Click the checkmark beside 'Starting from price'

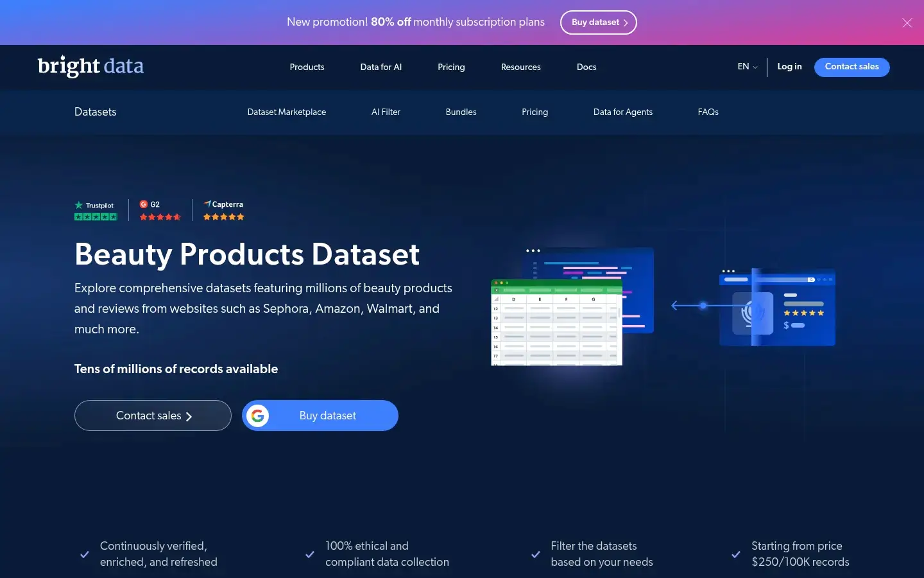point(736,554)
